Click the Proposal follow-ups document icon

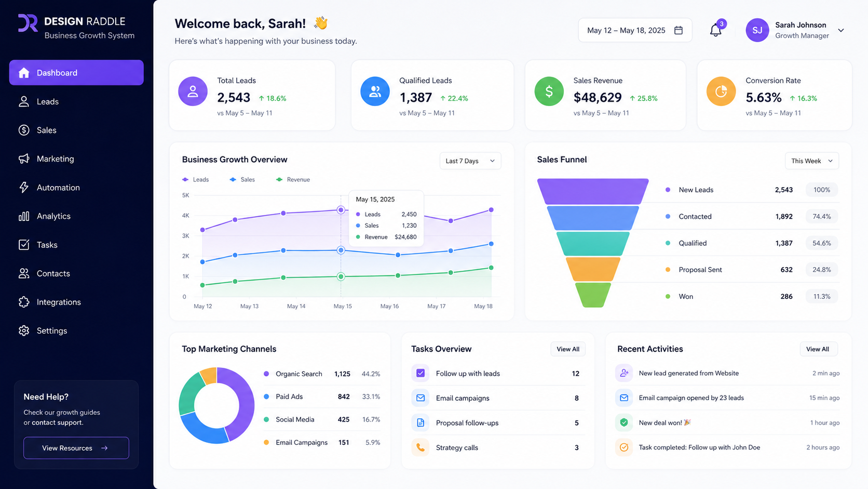click(421, 422)
